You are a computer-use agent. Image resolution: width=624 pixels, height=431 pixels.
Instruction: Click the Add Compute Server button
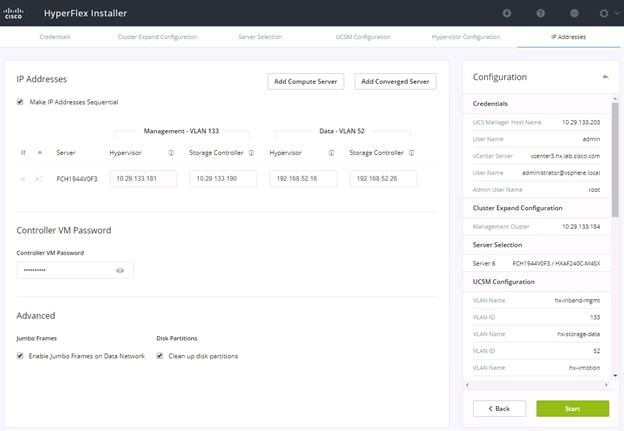(x=306, y=82)
